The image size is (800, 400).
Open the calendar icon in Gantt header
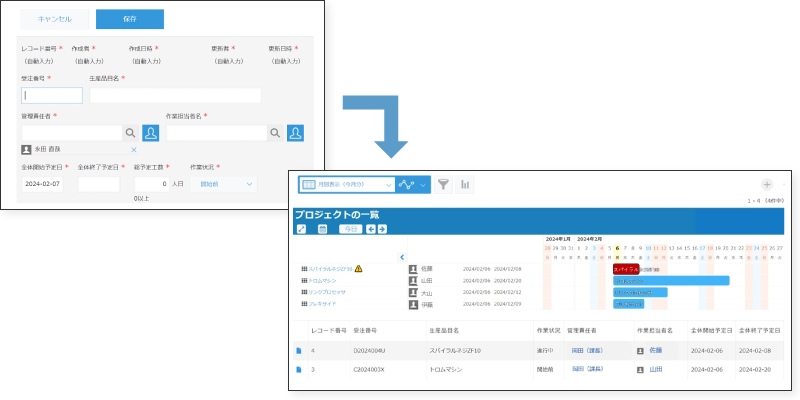(322, 229)
